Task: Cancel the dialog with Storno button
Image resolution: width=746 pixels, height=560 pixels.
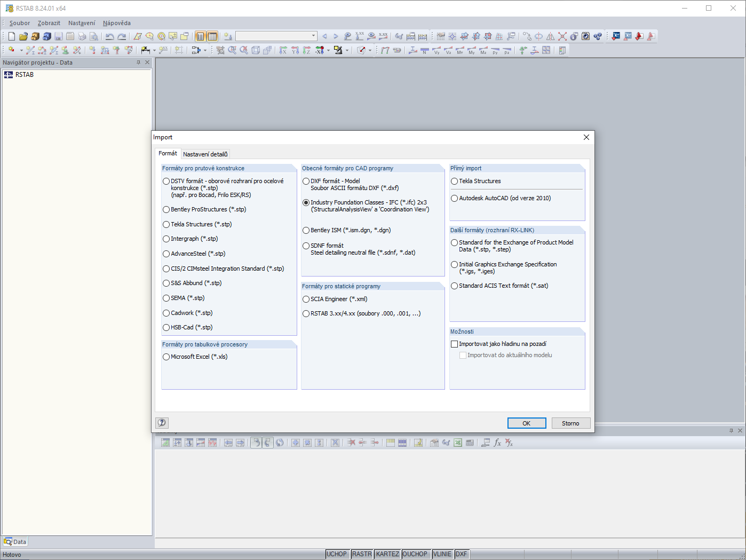Action: (570, 423)
